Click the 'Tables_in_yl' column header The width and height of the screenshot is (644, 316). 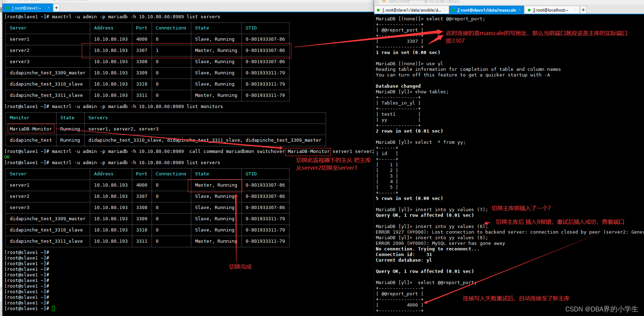[398, 103]
